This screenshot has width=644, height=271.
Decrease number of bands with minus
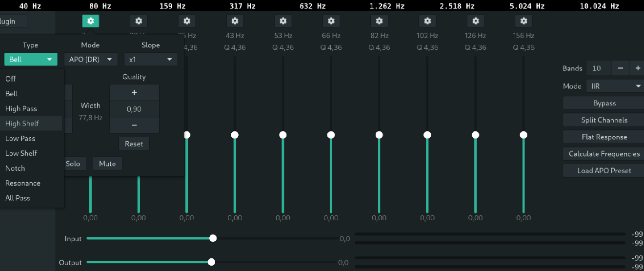[620, 68]
